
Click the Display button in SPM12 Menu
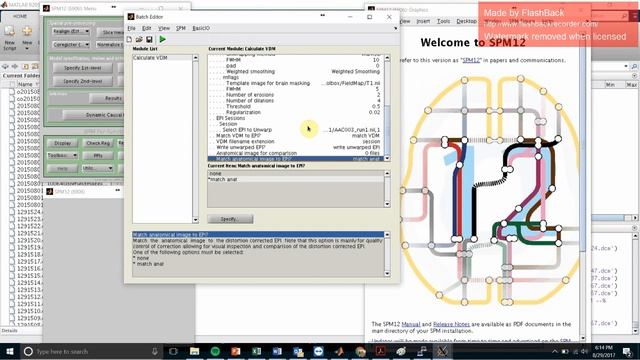click(x=62, y=143)
